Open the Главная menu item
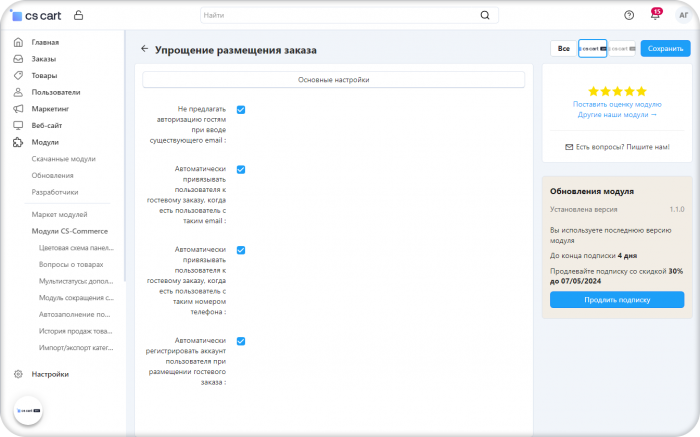 coord(45,42)
